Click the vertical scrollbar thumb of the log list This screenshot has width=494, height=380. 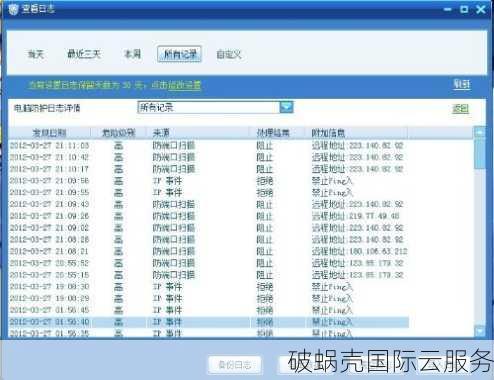coord(480,154)
